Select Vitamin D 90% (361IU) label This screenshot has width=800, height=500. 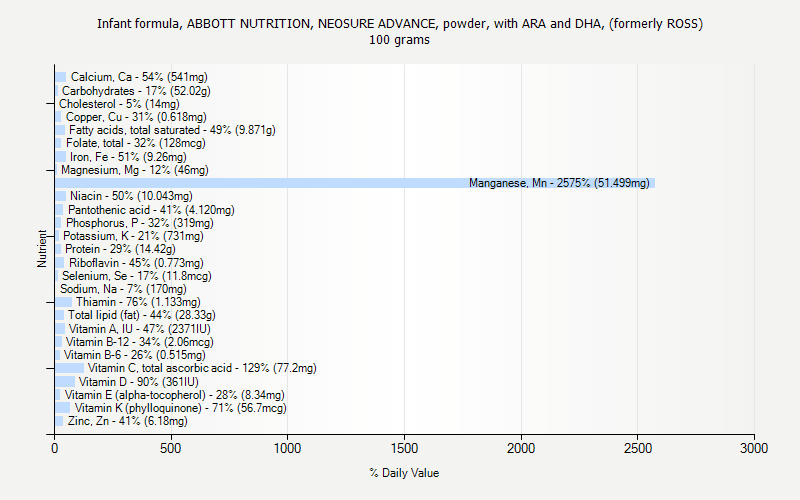[x=139, y=382]
